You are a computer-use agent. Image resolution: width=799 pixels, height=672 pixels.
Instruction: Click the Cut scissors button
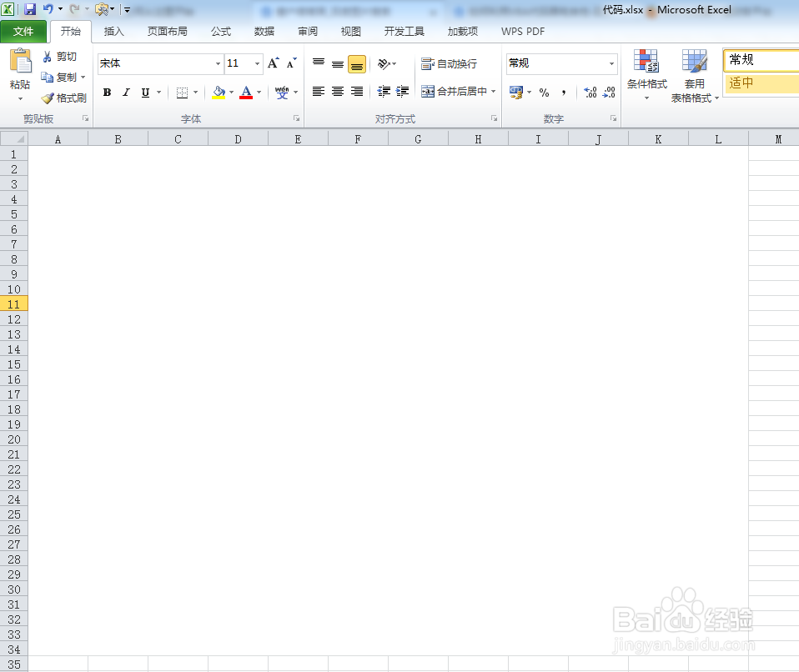(59, 57)
